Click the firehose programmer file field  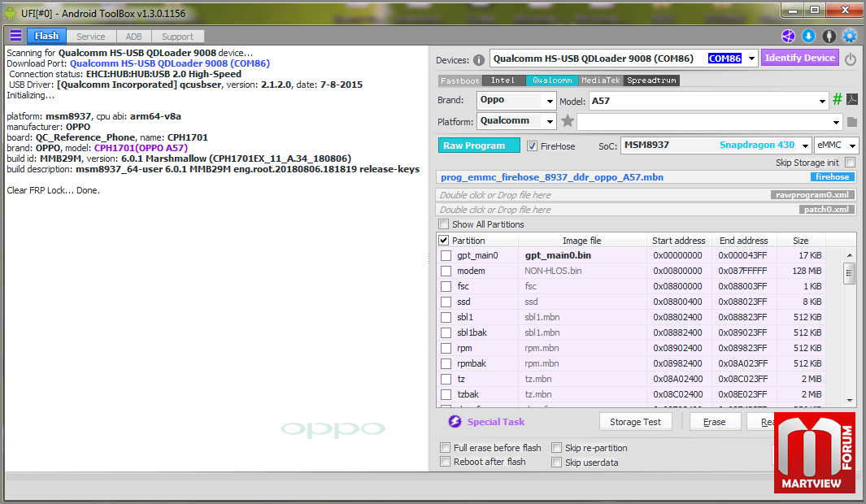point(646,177)
